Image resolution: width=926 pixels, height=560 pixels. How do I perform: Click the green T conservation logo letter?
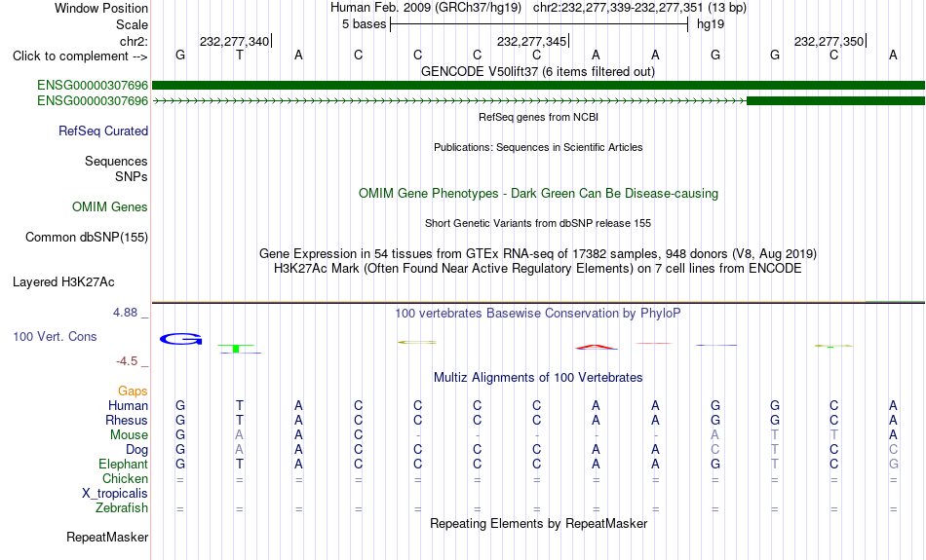click(236, 349)
